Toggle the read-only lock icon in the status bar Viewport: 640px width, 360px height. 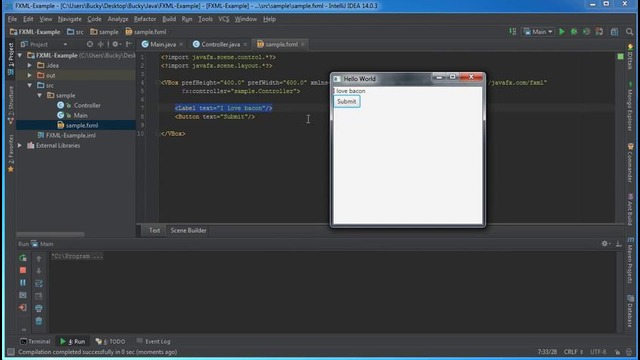(x=618, y=352)
